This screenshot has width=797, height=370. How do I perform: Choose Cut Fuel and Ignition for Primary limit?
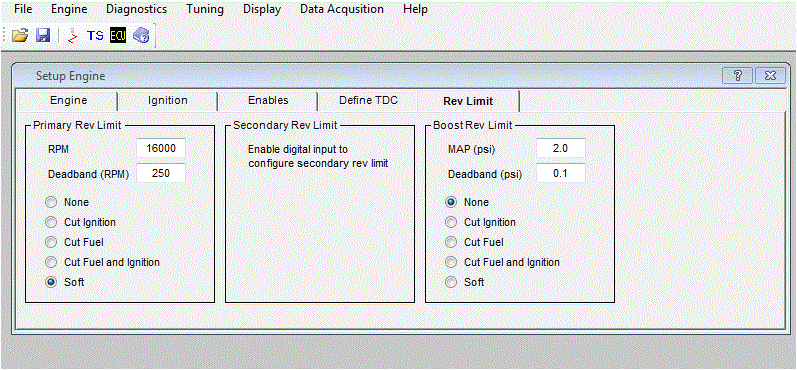pyautogui.click(x=51, y=262)
